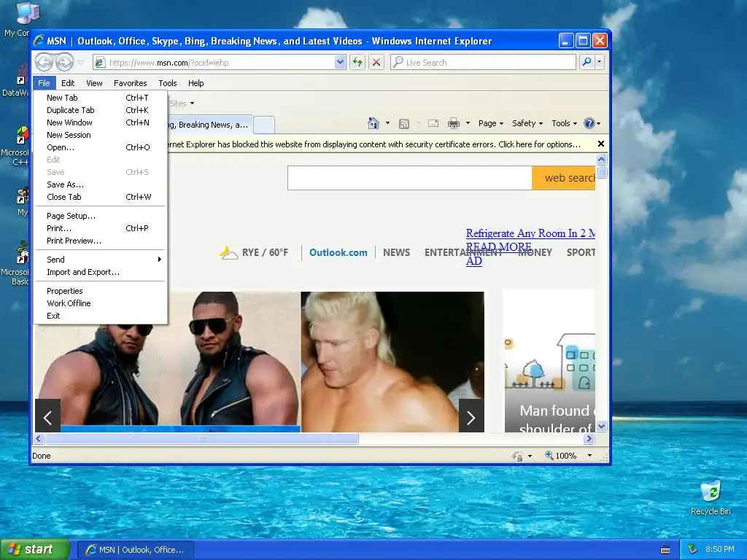Select Properties in File menu
This screenshot has width=747, height=560.
100,291
